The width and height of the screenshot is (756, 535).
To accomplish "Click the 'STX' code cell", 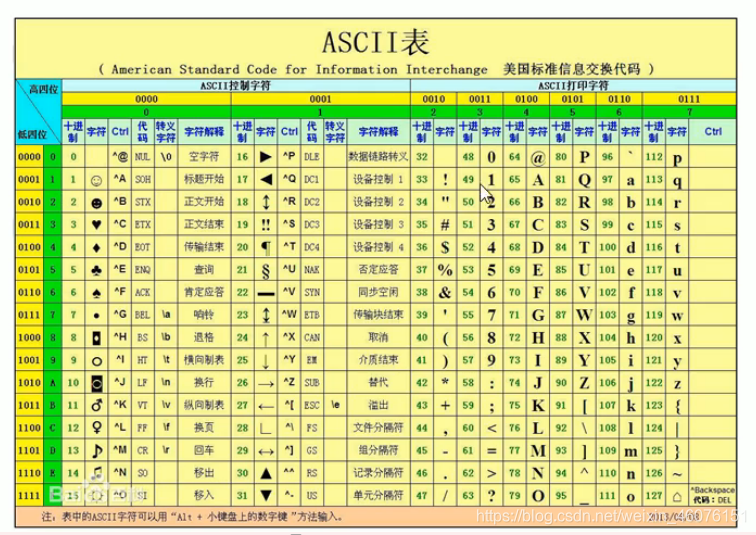I will (x=143, y=202).
